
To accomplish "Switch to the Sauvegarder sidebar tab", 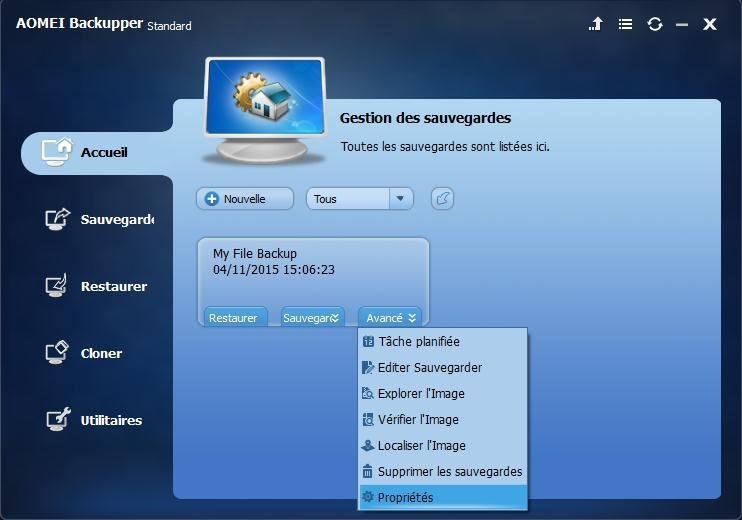I will click(x=99, y=220).
